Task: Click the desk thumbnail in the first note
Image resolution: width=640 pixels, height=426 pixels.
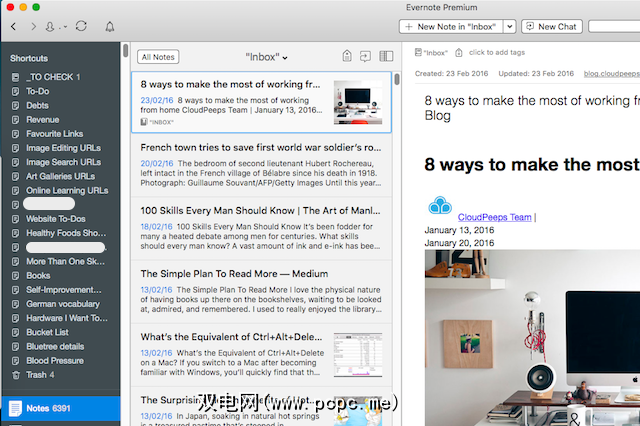Action: (358, 102)
